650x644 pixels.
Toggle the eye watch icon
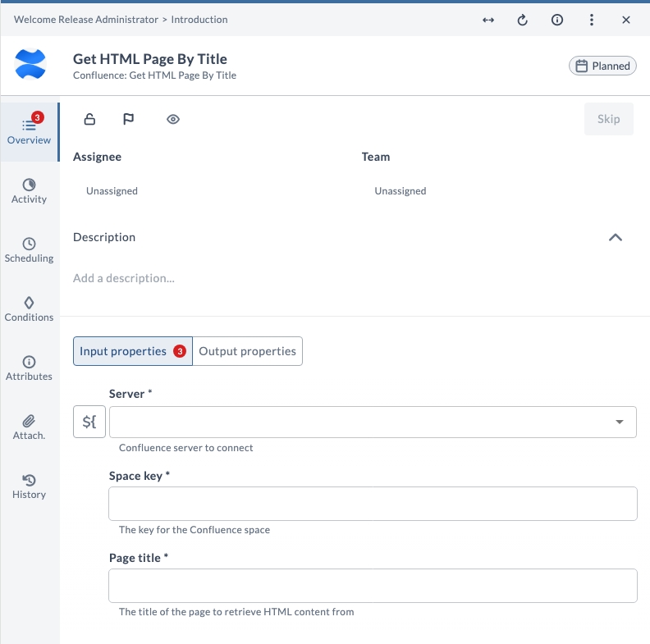[173, 119]
